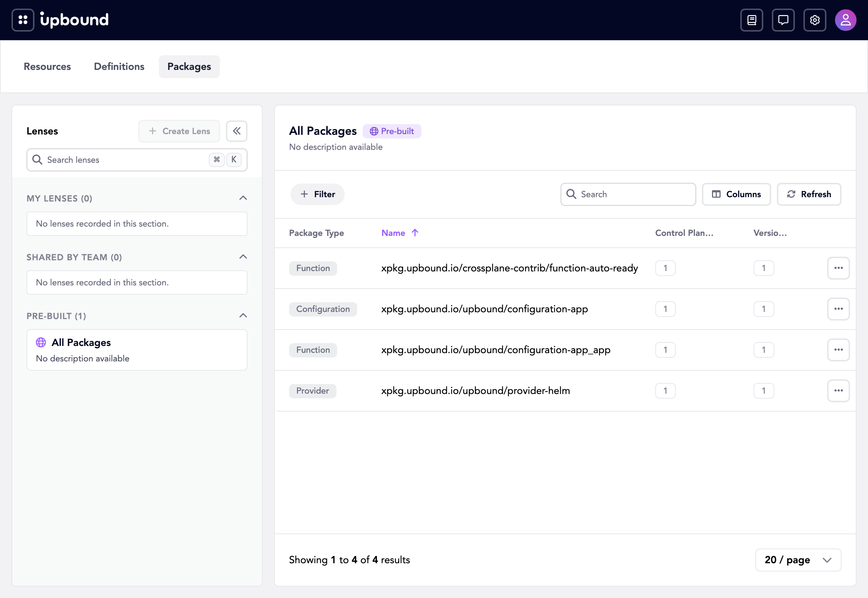This screenshot has width=868, height=598.
Task: Open the app switcher grid icon
Action: click(23, 20)
